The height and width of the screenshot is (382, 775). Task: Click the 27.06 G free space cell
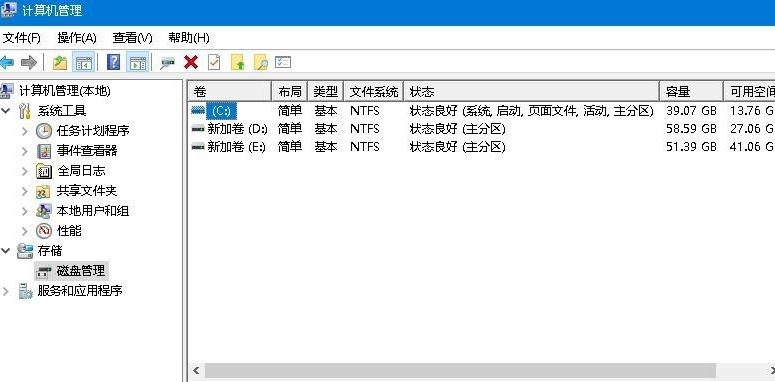pyautogui.click(x=752, y=129)
